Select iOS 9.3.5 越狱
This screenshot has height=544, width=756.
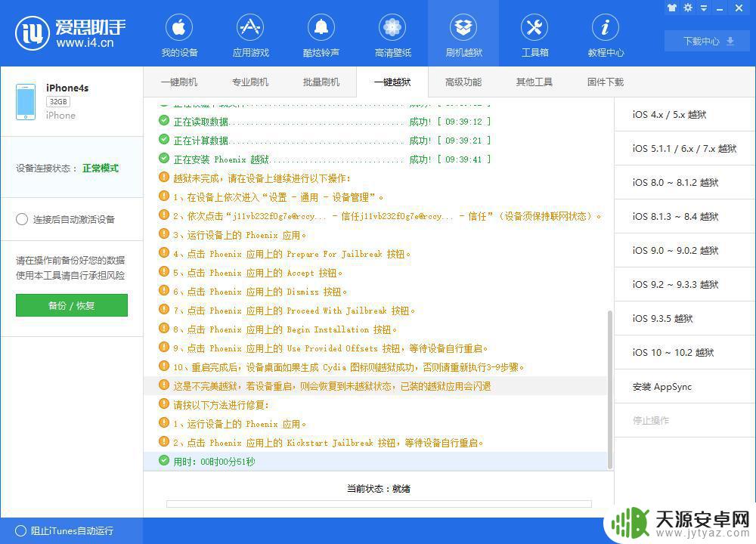(685, 319)
